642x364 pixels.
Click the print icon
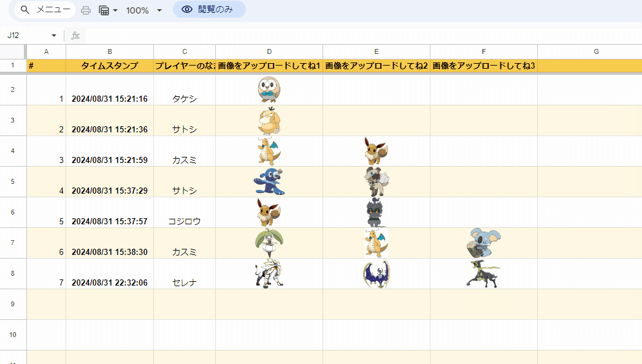point(86,10)
